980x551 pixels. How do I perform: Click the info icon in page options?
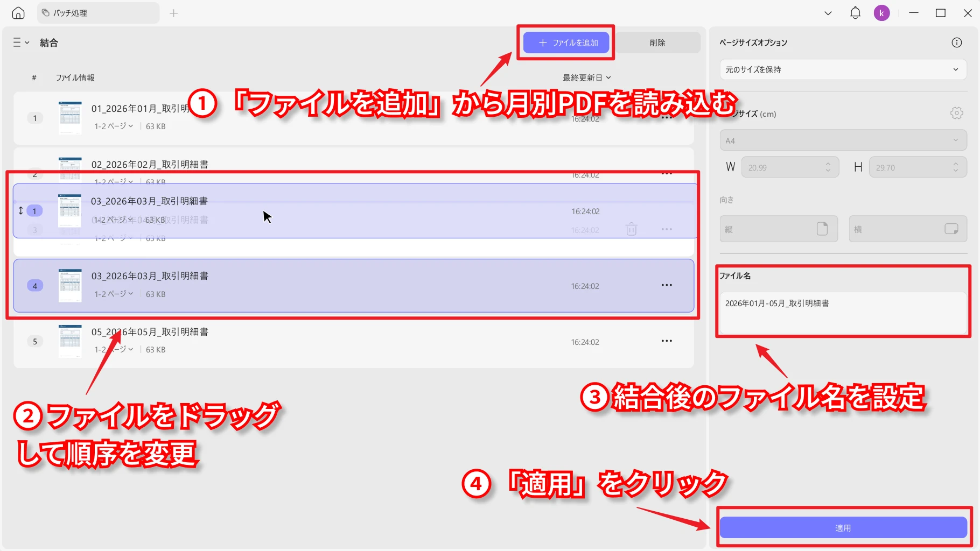click(956, 43)
